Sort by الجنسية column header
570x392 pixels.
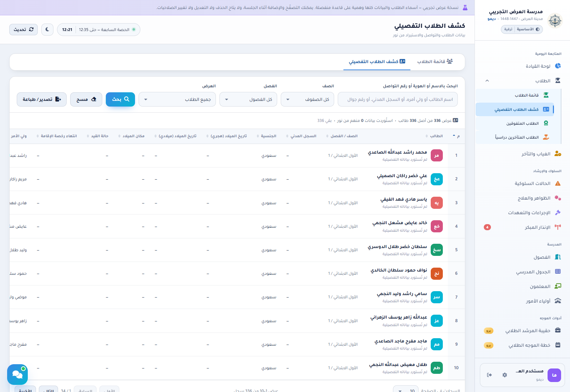266,136
